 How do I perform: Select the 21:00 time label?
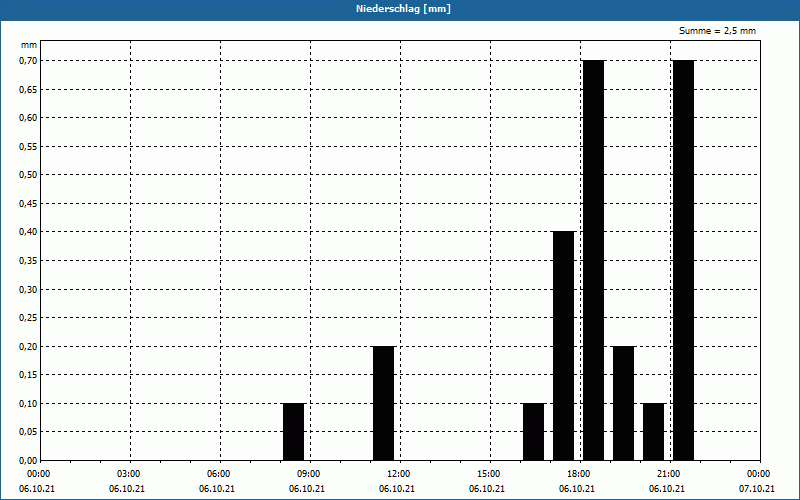pyautogui.click(x=669, y=474)
